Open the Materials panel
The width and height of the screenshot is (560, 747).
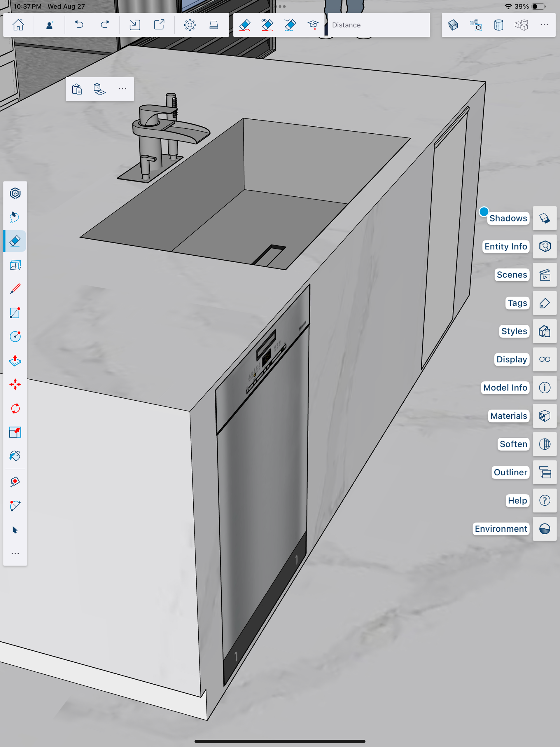point(545,416)
